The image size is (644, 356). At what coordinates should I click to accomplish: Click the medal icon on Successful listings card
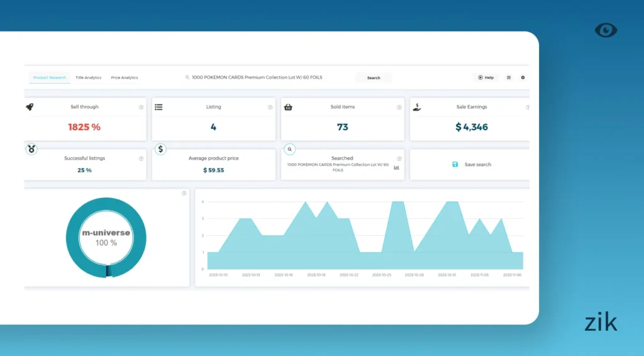tap(31, 149)
